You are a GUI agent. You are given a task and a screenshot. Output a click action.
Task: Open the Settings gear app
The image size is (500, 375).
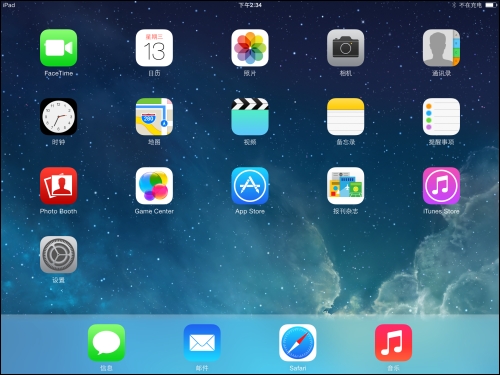(59, 255)
